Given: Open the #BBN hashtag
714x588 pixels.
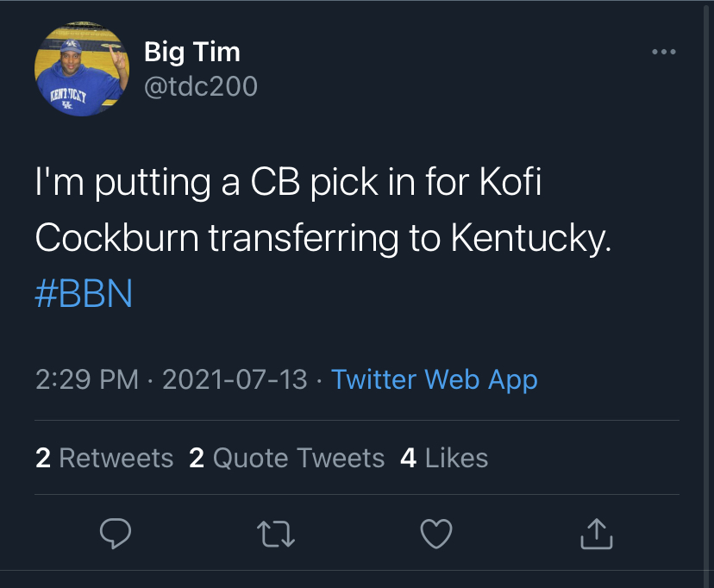Looking at the screenshot, I should click(x=84, y=294).
